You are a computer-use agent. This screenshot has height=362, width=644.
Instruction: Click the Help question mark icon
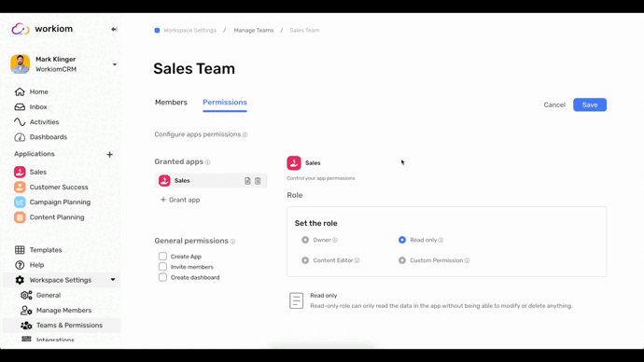point(20,265)
